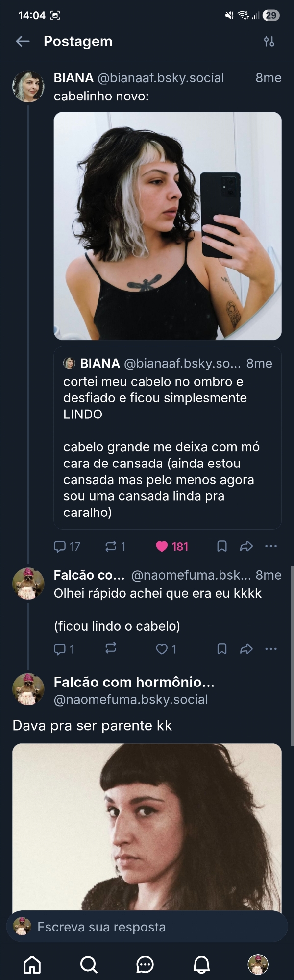Open the Notifications bell tab
The image size is (294, 980).
(x=201, y=964)
